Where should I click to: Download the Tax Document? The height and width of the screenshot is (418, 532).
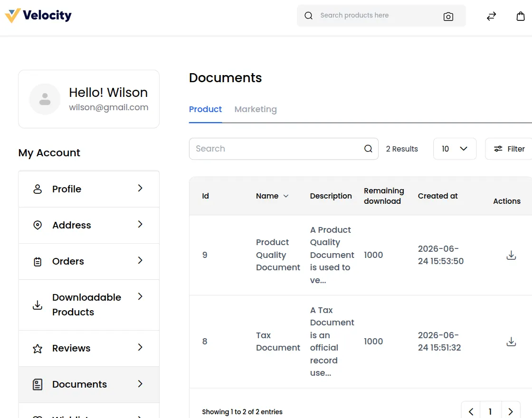point(511,342)
